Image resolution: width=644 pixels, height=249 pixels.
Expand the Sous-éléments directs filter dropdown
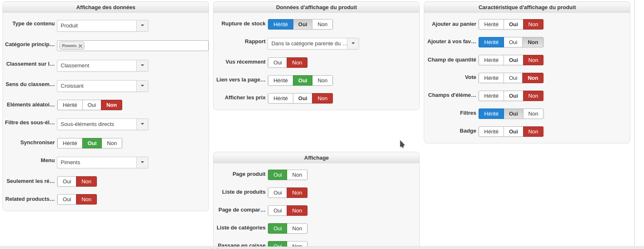[x=142, y=124]
